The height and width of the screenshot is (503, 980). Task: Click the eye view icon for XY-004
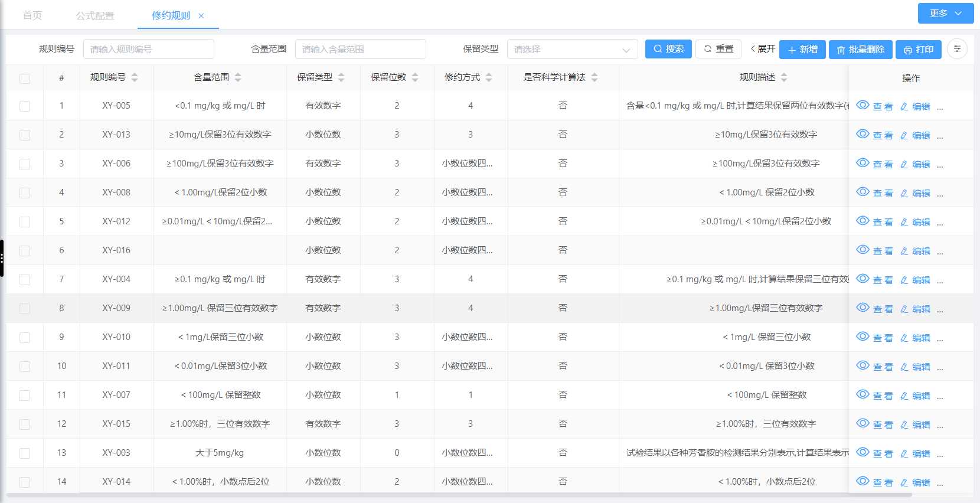point(863,279)
